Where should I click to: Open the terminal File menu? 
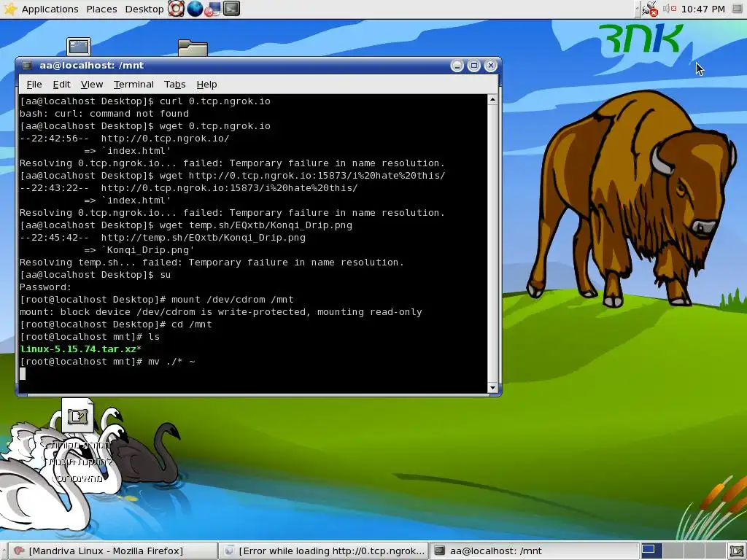tap(34, 85)
